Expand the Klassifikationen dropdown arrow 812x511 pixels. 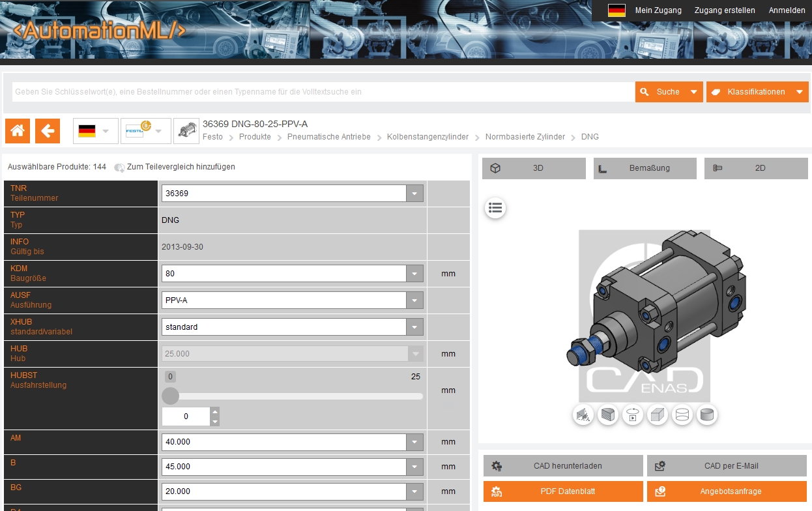click(x=800, y=92)
